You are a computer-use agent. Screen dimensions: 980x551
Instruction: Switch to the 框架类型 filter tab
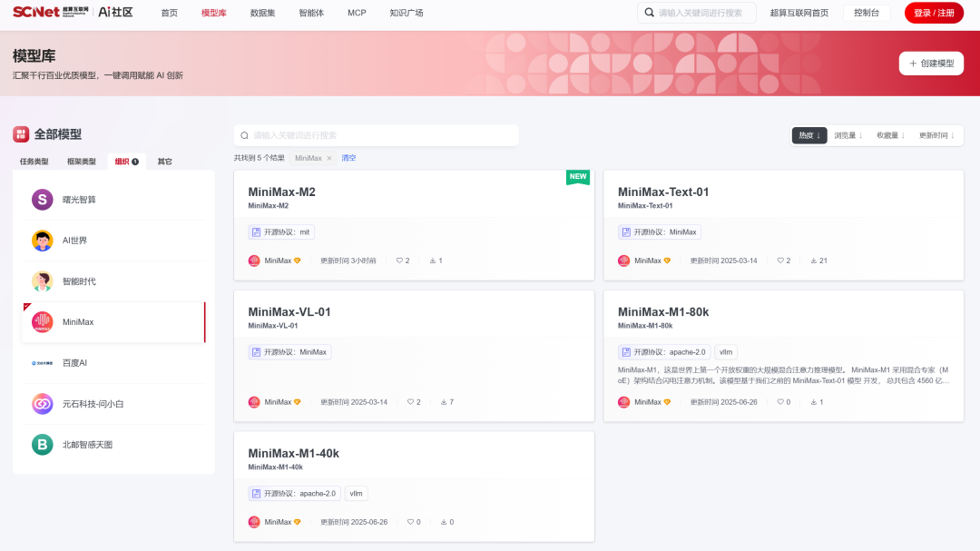click(81, 162)
